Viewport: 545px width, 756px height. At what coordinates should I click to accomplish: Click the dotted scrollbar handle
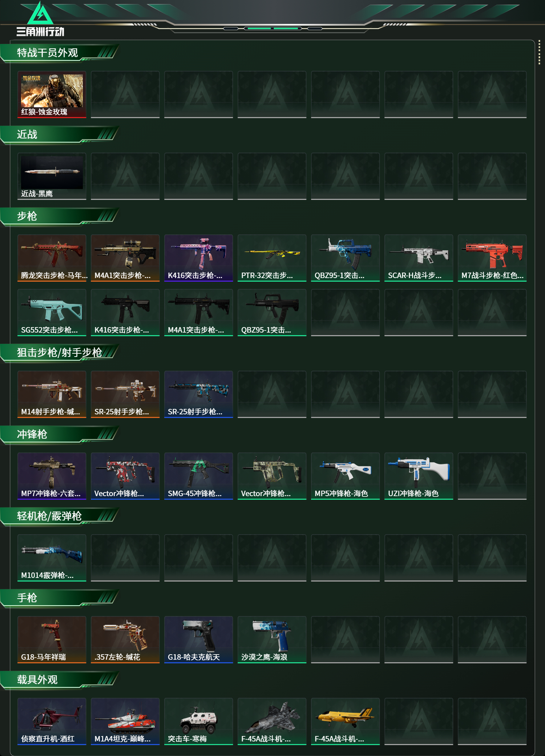tap(539, 52)
